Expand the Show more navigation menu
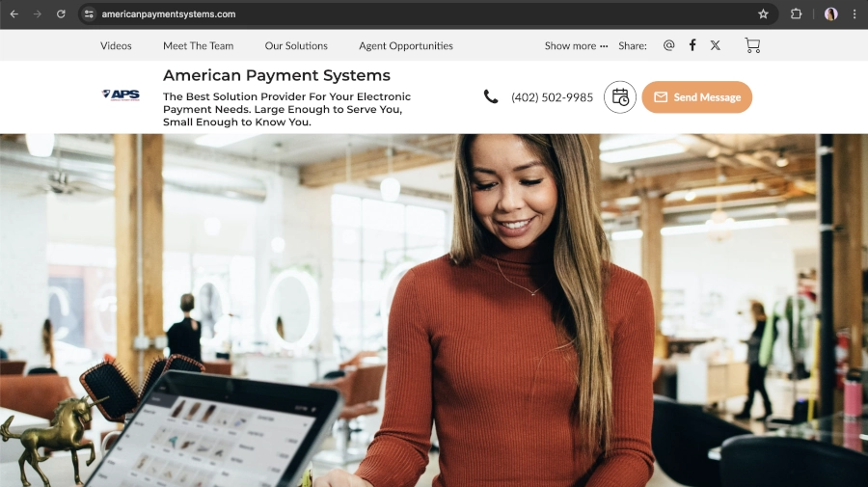This screenshot has height=487, width=868. click(576, 46)
